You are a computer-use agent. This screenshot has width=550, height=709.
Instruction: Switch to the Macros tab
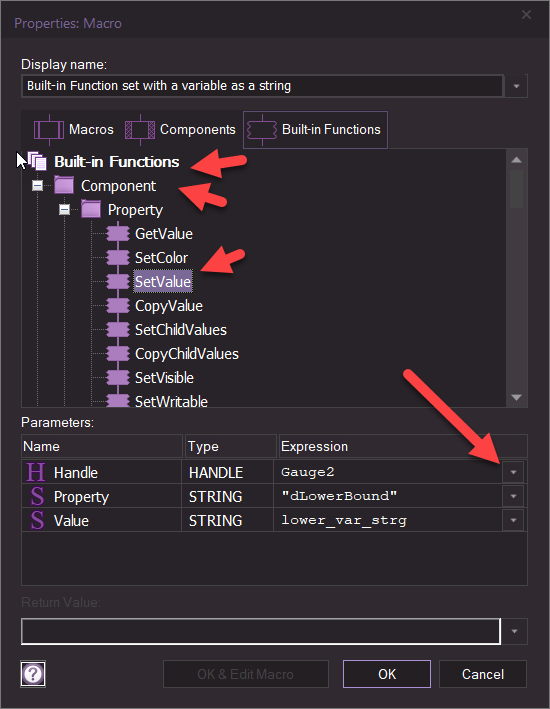click(74, 130)
